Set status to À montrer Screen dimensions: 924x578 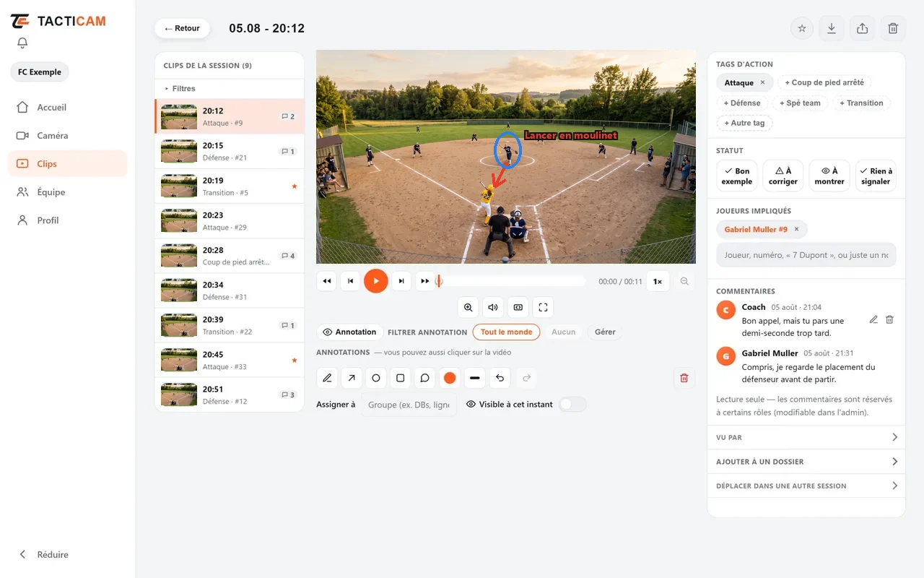(x=829, y=176)
